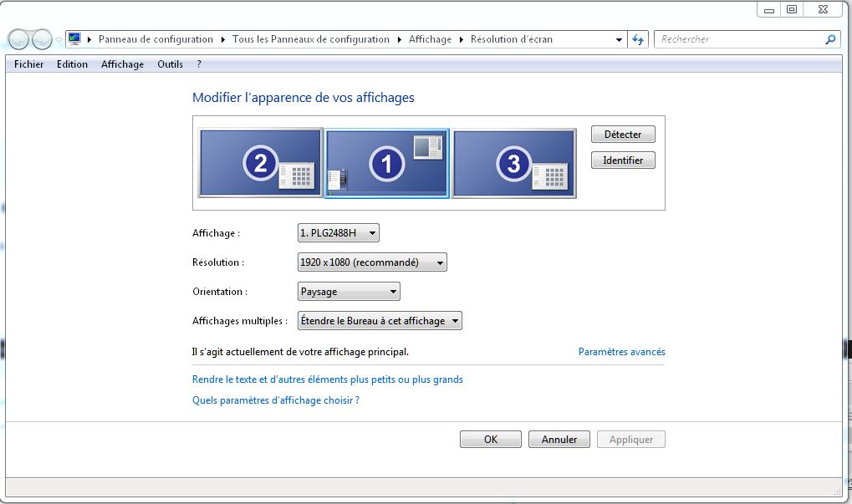
Task: Open the Fichier menu
Action: tap(28, 64)
